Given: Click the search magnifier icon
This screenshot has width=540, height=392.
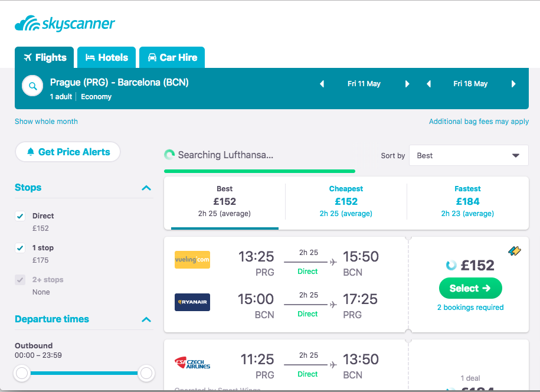Looking at the screenshot, I should (x=33, y=86).
